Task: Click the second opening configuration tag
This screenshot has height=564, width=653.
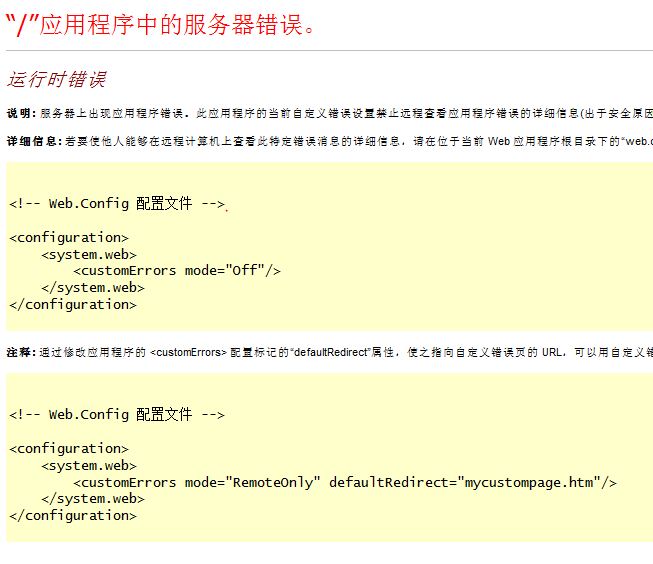Action: click(x=69, y=449)
